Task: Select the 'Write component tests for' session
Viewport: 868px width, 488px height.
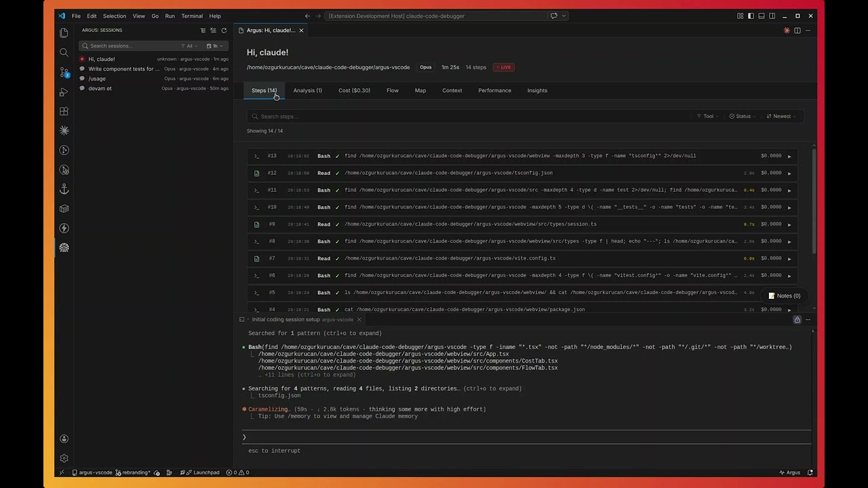Action: (x=154, y=69)
